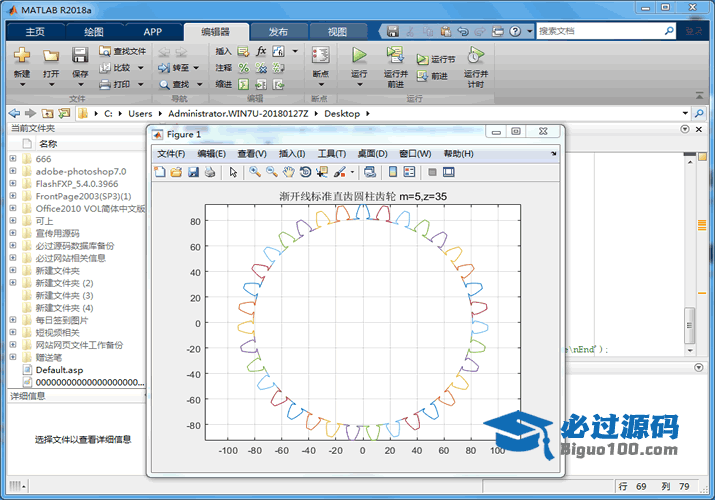The width and height of the screenshot is (715, 500).
Task: Click the Open folder icon in the ribbon
Action: pyautogui.click(x=51, y=56)
